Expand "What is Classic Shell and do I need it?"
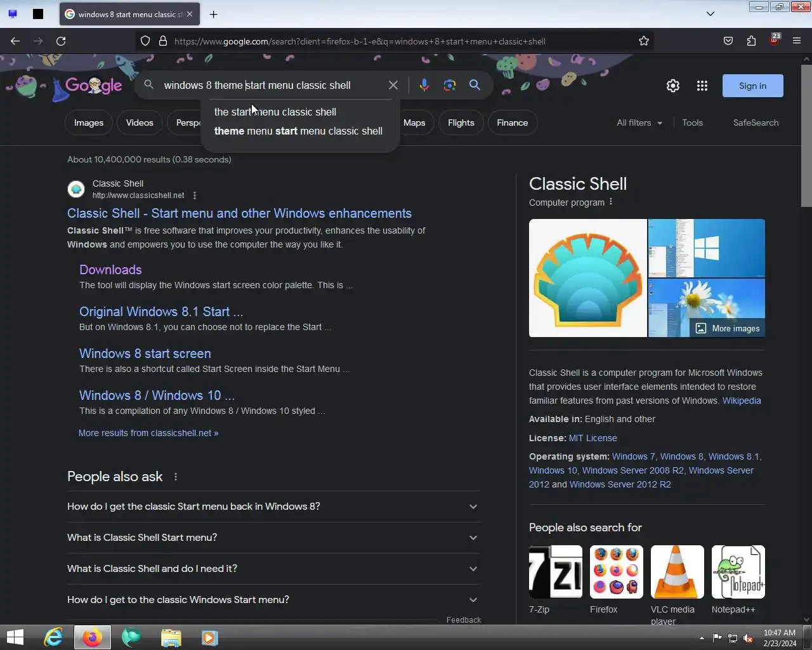 click(x=274, y=569)
